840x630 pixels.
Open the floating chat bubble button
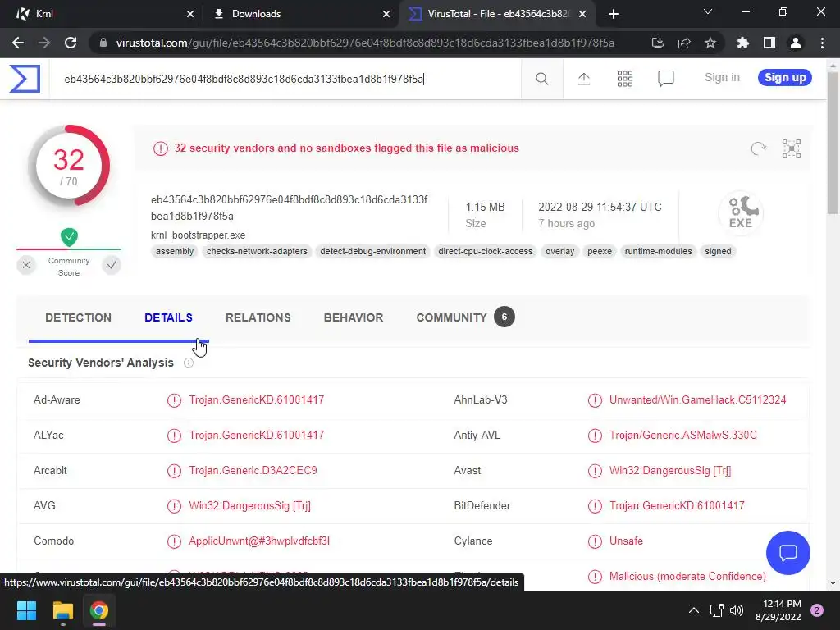pos(788,552)
